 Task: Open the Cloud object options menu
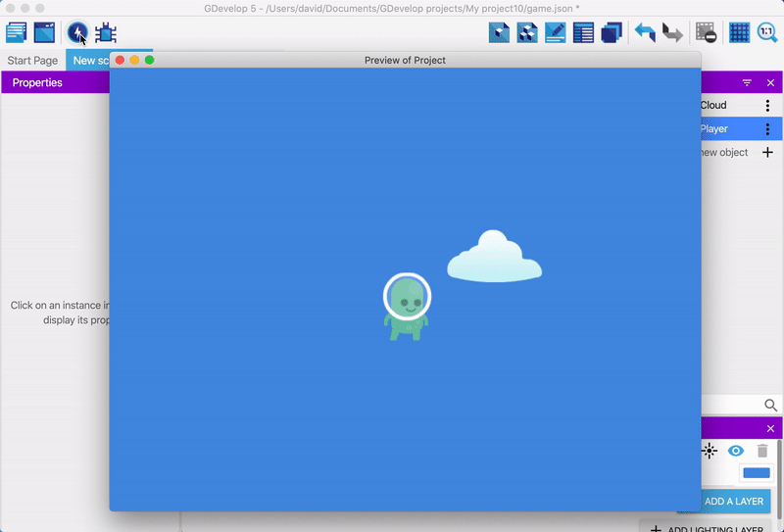tap(767, 106)
